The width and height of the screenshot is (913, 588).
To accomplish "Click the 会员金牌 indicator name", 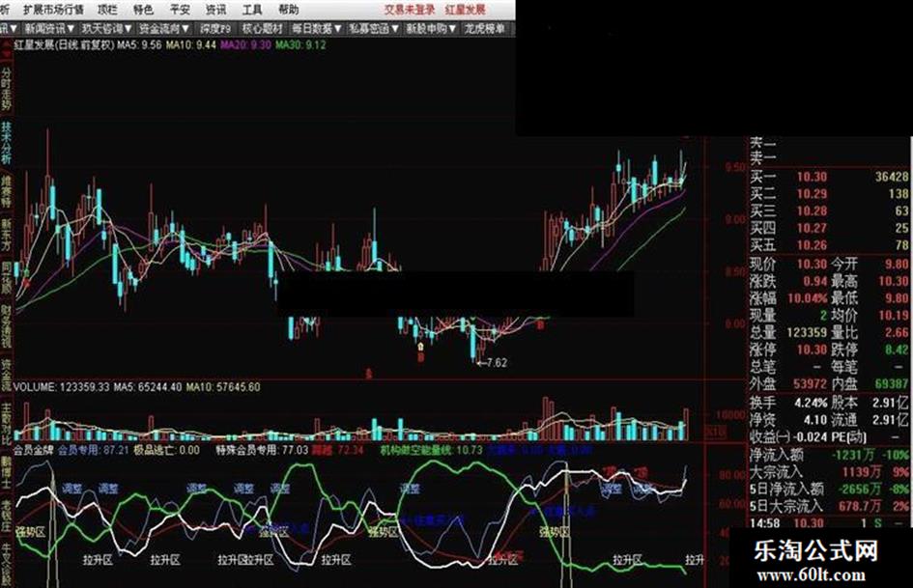I will point(33,450).
